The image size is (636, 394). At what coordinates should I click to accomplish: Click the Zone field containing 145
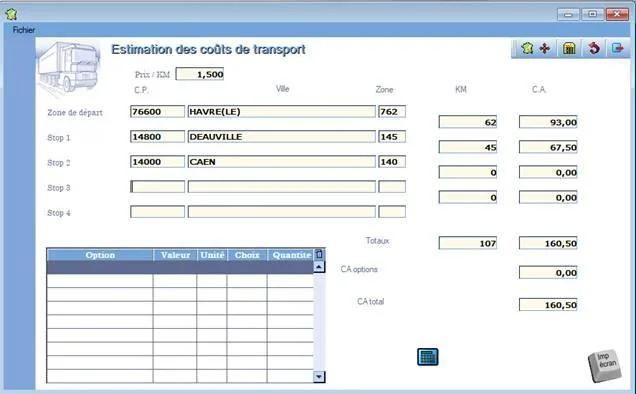pos(392,137)
